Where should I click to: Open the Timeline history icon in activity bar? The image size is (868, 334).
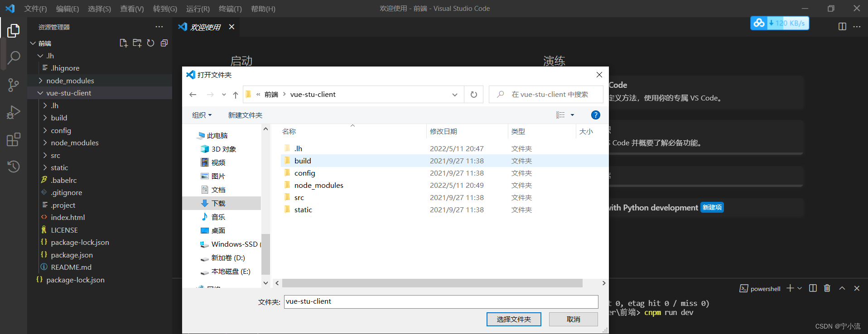[14, 166]
